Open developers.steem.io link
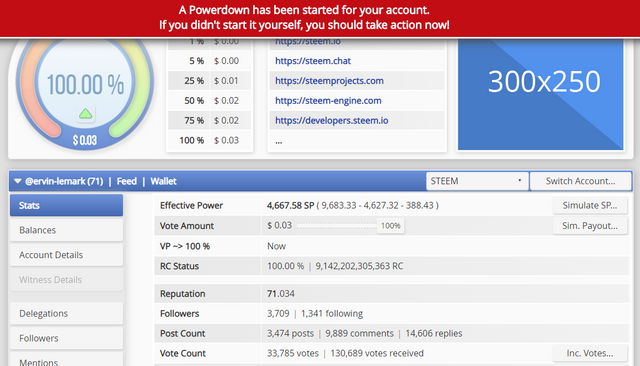The height and width of the screenshot is (366, 640). pos(331,120)
